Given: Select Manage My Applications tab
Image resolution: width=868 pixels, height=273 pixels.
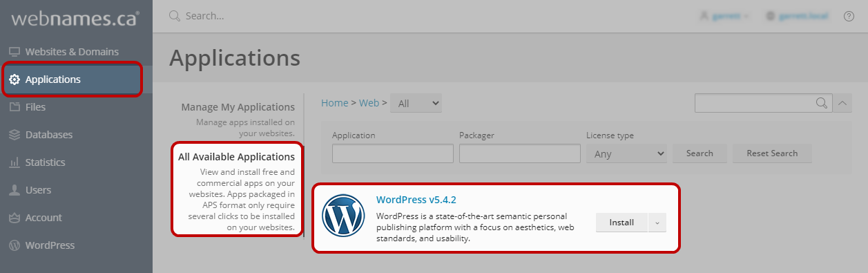Looking at the screenshot, I should pyautogui.click(x=238, y=107).
